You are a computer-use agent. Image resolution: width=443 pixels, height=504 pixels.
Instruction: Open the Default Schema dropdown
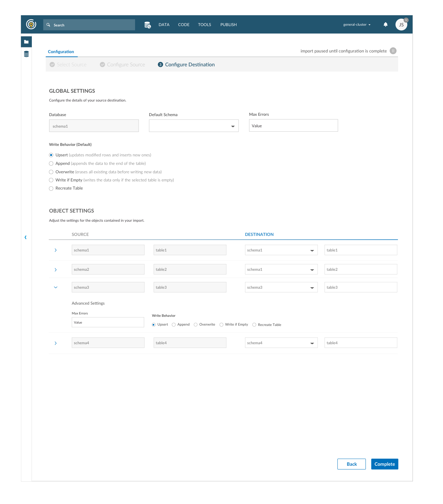coord(194,126)
